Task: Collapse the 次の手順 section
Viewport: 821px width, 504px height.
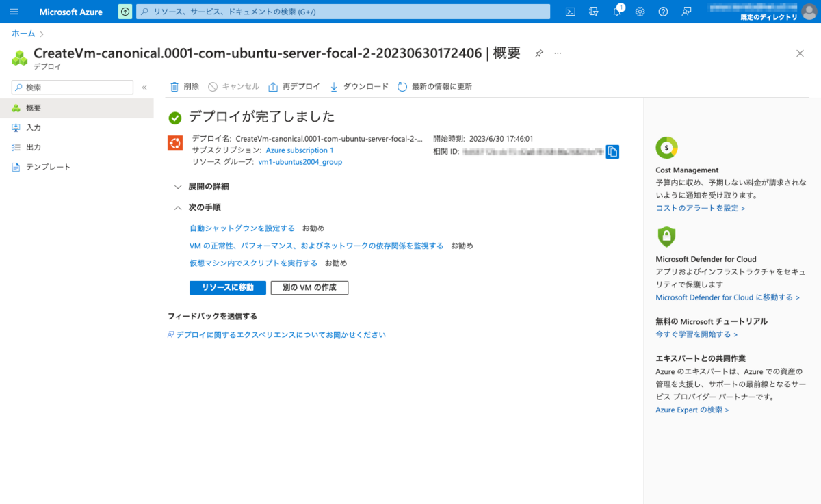Action: click(x=198, y=207)
